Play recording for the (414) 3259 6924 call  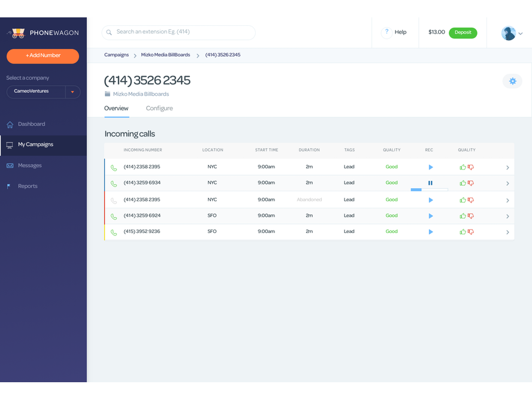(431, 216)
